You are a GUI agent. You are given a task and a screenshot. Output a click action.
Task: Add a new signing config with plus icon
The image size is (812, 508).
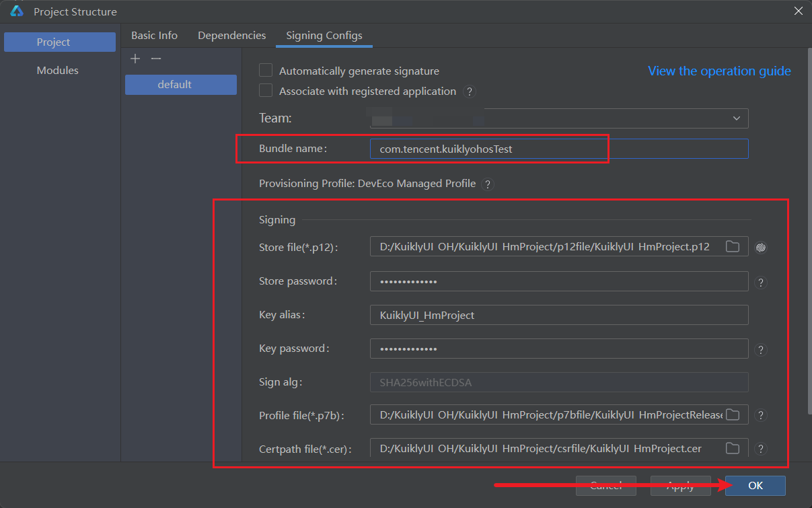[135, 59]
